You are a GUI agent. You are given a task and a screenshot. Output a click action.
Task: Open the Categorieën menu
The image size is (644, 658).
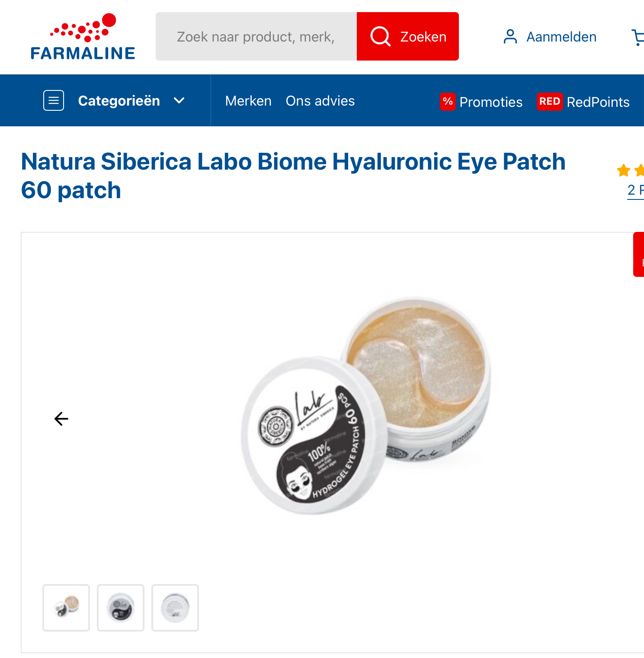[x=119, y=101]
